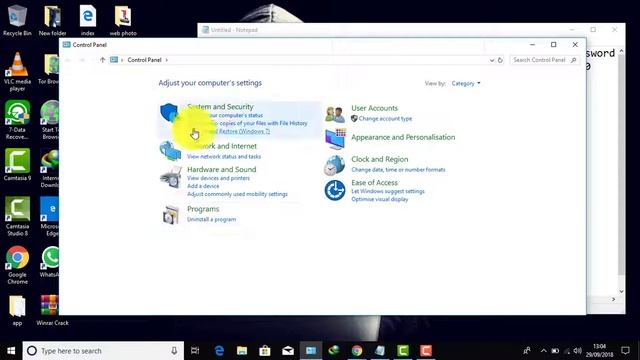Click the Type here to search box
Image resolution: width=640 pixels, height=360 pixels.
[x=104, y=351]
